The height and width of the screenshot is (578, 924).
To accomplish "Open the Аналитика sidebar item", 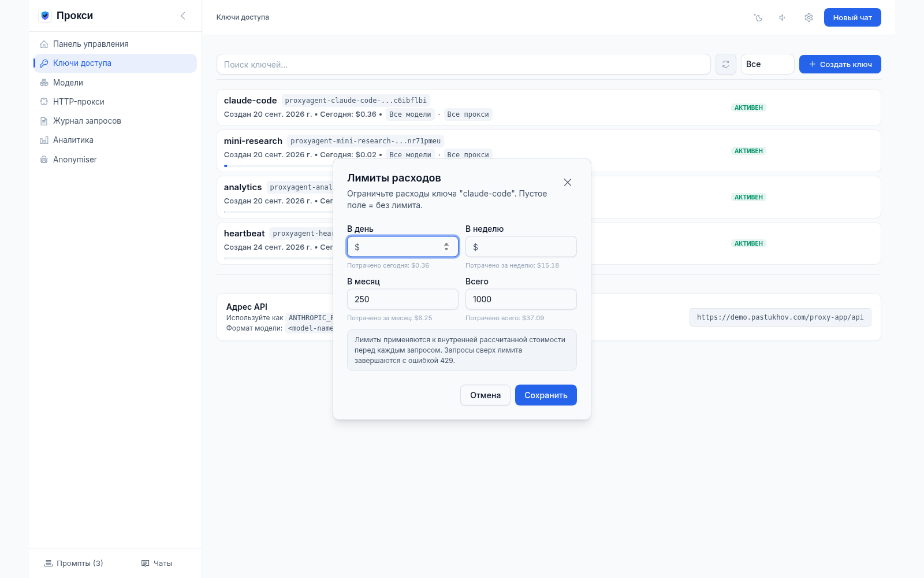I will coord(115,140).
